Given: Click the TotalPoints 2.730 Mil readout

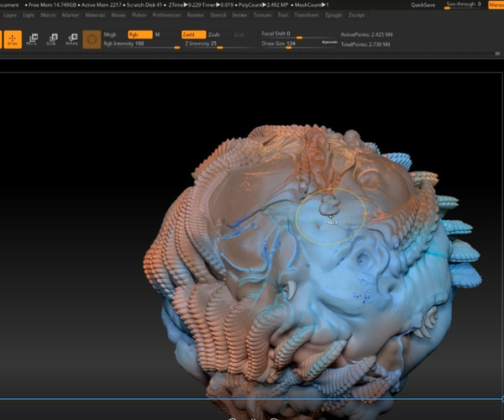Looking at the screenshot, I should pyautogui.click(x=365, y=45).
